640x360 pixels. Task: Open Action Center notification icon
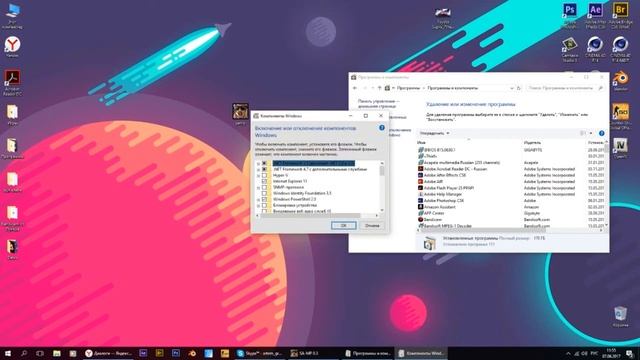coord(630,353)
